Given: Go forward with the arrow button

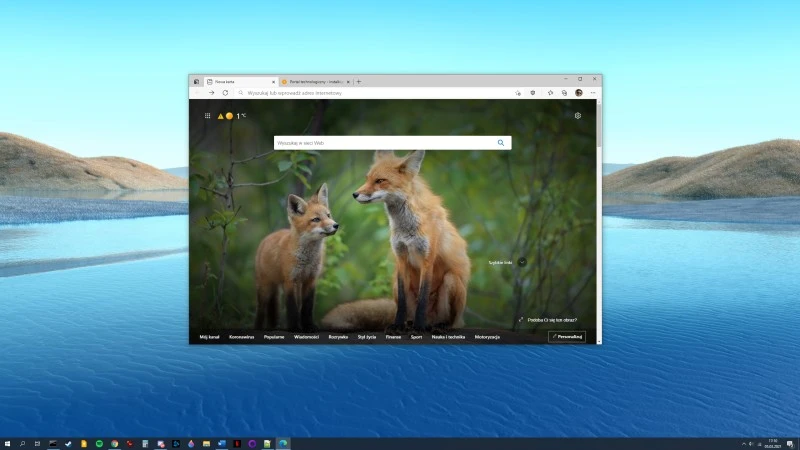Looking at the screenshot, I should [x=211, y=93].
